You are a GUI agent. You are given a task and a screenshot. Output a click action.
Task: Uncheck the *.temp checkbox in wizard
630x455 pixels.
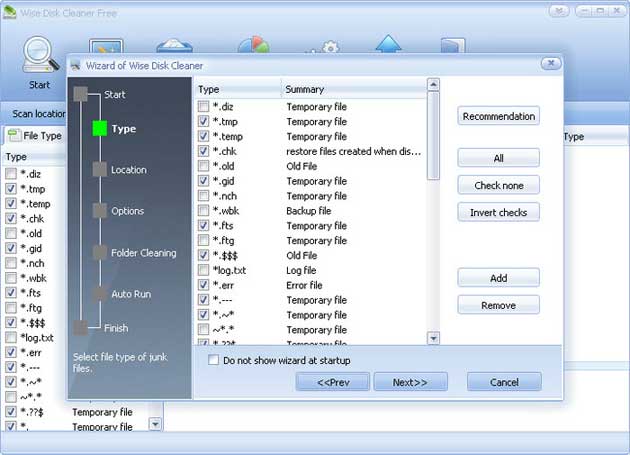click(x=203, y=136)
